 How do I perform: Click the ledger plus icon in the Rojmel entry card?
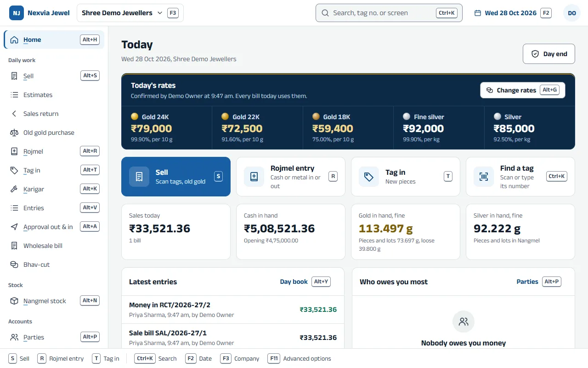pyautogui.click(x=254, y=177)
